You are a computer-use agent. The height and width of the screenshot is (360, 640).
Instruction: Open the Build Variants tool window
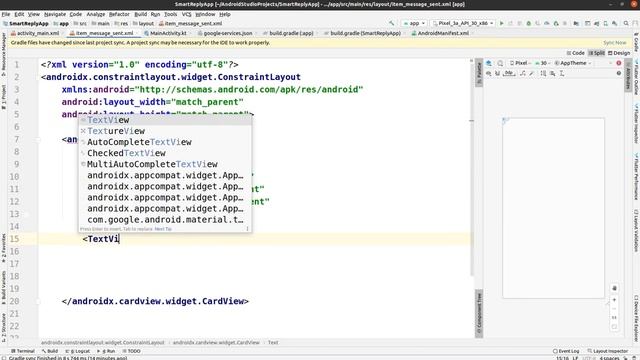point(3,288)
